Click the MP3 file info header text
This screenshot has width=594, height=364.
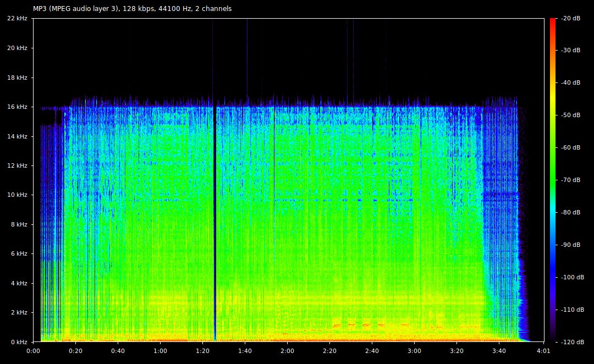132,8
